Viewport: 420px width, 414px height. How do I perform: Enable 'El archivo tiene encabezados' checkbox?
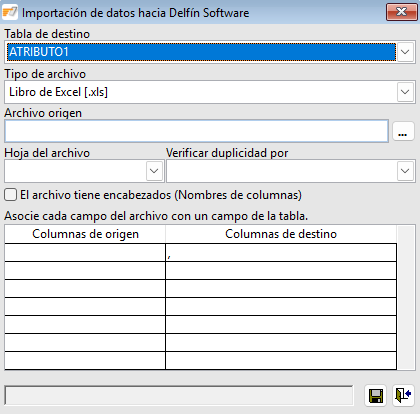click(x=11, y=195)
